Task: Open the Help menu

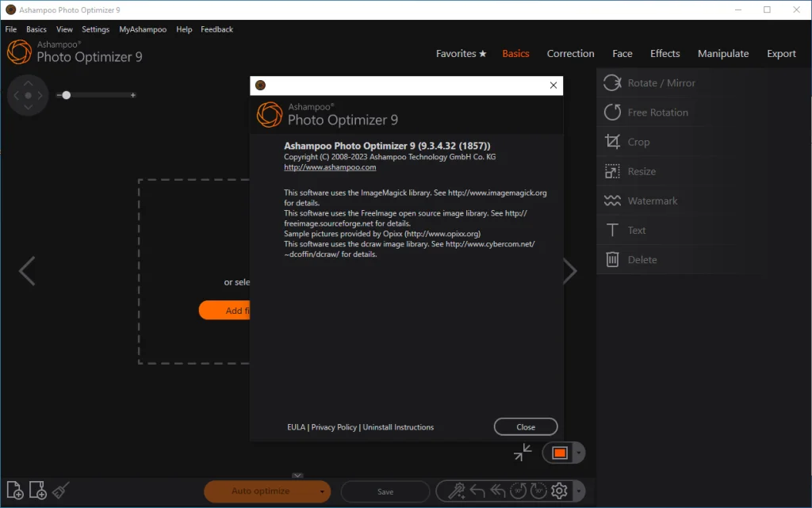Action: coord(184,29)
